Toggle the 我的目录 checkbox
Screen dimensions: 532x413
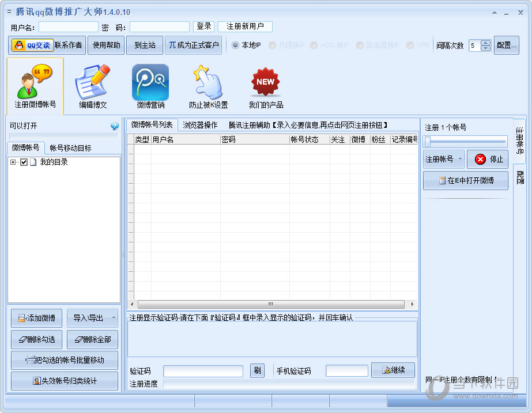(24, 162)
